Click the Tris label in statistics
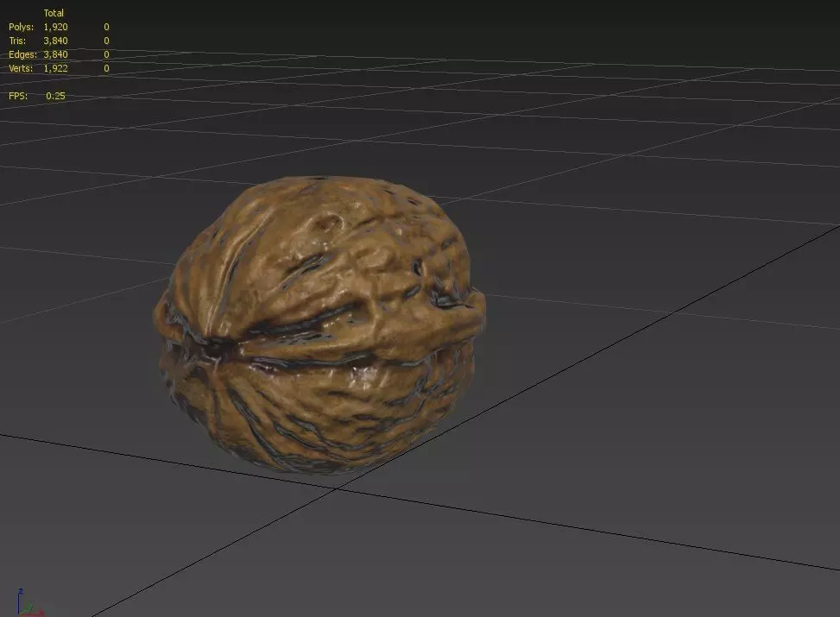This screenshot has width=840, height=617. click(17, 41)
